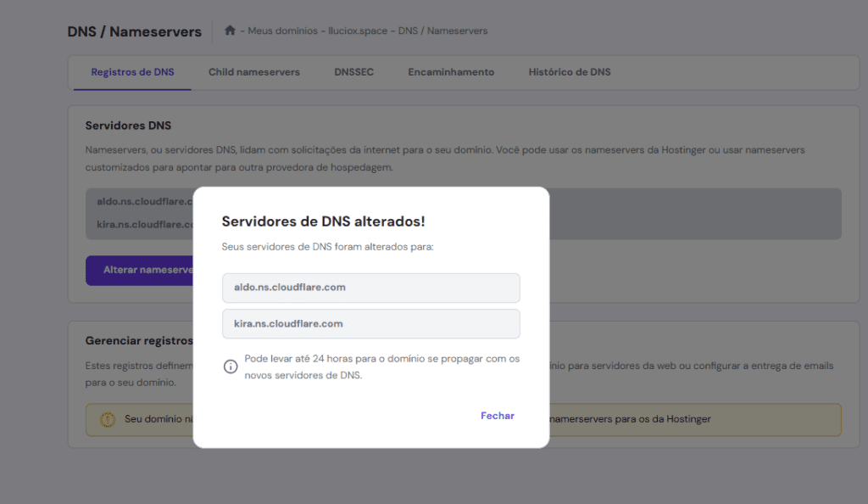Click the Servidores DNS section heading
Screen dimensions: 868x504
128,126
